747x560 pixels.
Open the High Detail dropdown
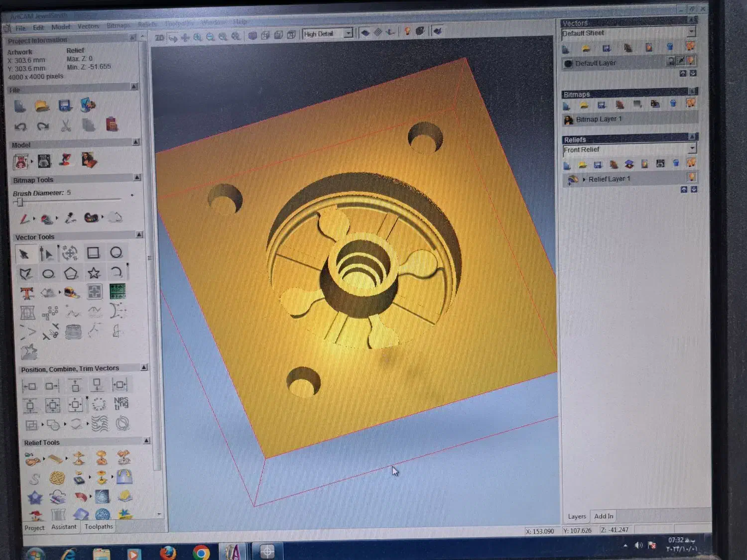pyautogui.click(x=349, y=33)
